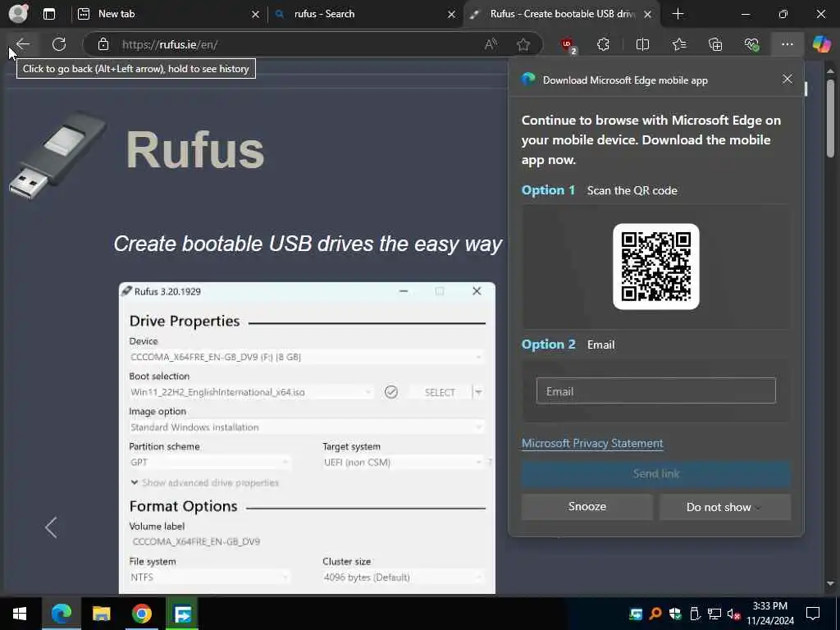This screenshot has height=630, width=840.
Task: Open Boot selection dropdown in screenshot
Action: coord(251,392)
